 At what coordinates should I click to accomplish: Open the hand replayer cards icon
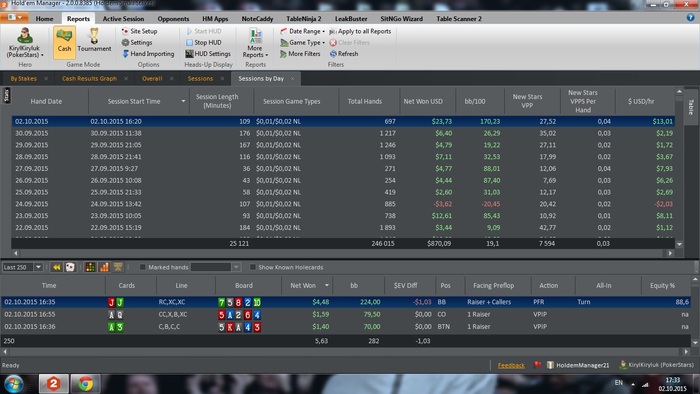(x=70, y=267)
